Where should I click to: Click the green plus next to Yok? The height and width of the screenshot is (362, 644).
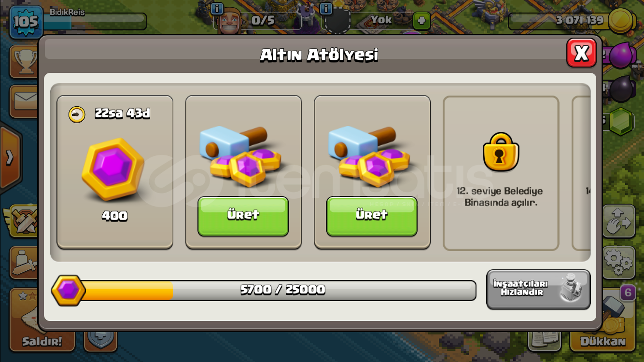pos(421,21)
